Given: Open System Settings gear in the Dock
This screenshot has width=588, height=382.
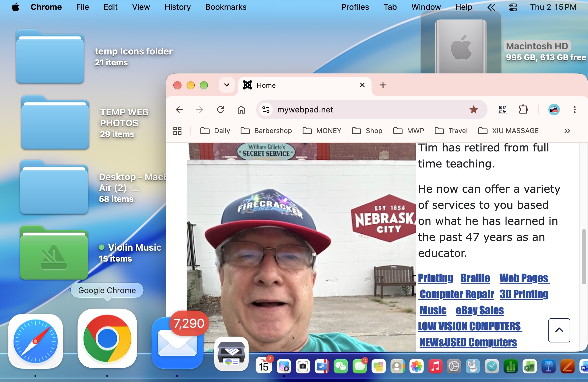Looking at the screenshot, I should click(454, 366).
